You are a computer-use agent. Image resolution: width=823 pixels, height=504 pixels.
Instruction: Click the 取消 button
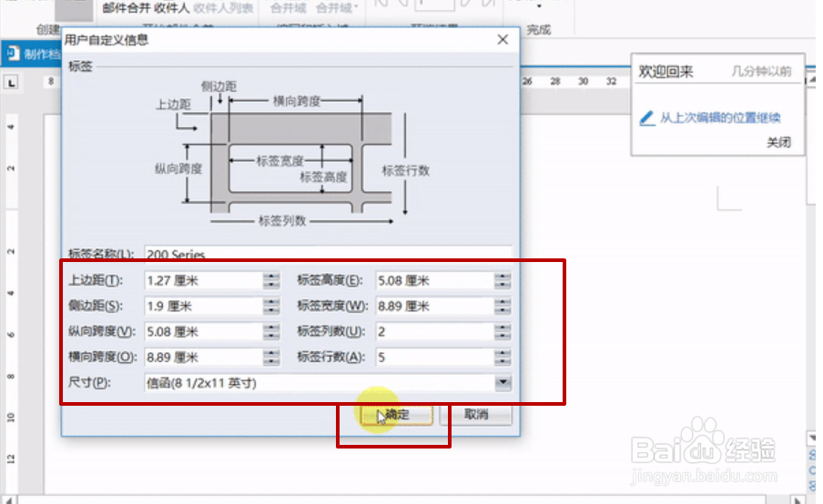[476, 415]
